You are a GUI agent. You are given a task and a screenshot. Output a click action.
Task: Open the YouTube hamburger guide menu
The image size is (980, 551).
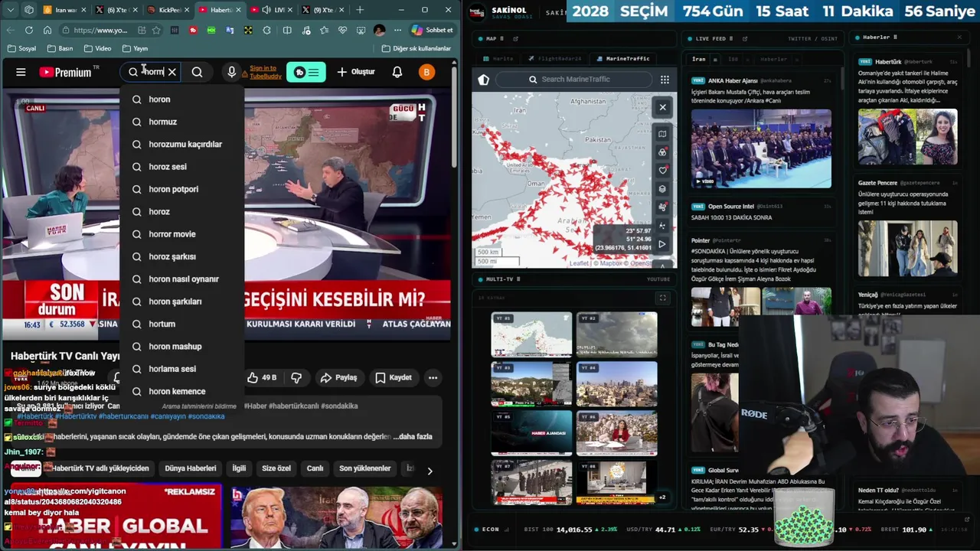coord(21,72)
